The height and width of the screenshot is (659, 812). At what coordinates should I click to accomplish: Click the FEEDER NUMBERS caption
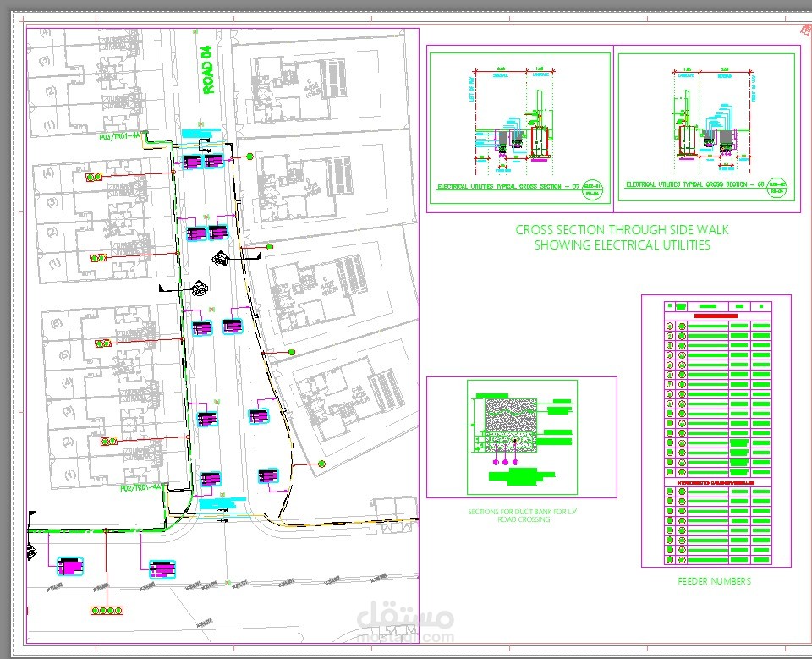[714, 581]
